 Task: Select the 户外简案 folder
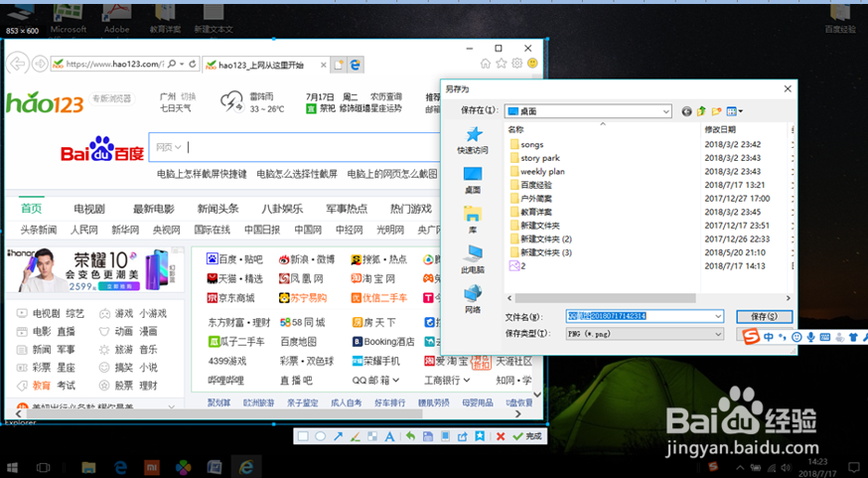[x=530, y=199]
